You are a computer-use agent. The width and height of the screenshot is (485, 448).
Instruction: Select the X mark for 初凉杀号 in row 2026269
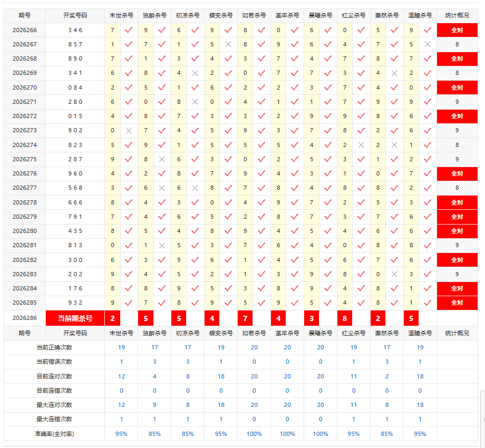[x=195, y=73]
